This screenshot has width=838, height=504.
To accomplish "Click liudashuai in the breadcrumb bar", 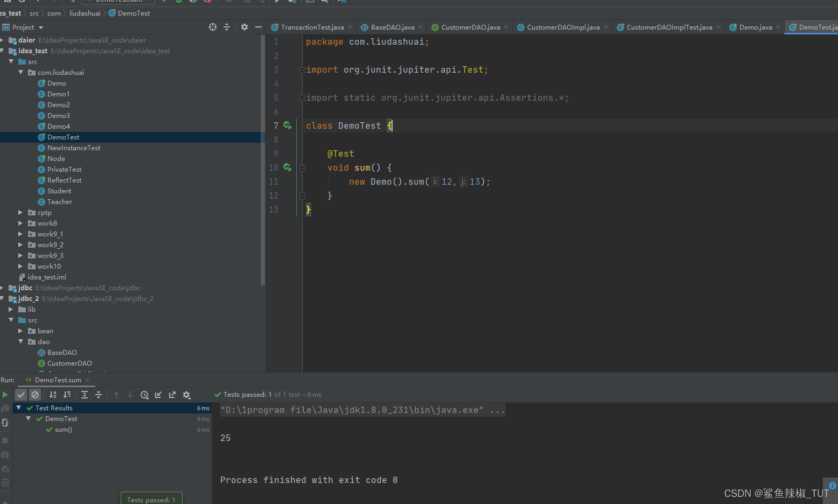I will pyautogui.click(x=85, y=13).
